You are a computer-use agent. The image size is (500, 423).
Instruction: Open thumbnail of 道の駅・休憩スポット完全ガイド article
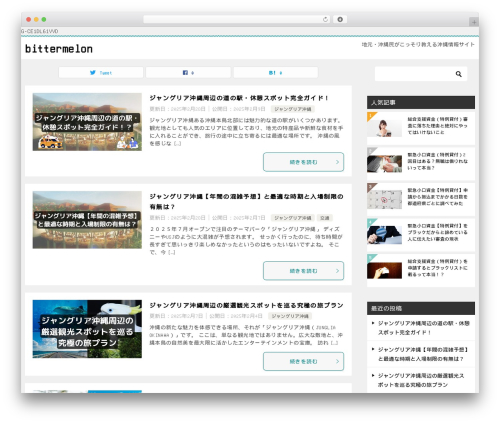(87, 122)
